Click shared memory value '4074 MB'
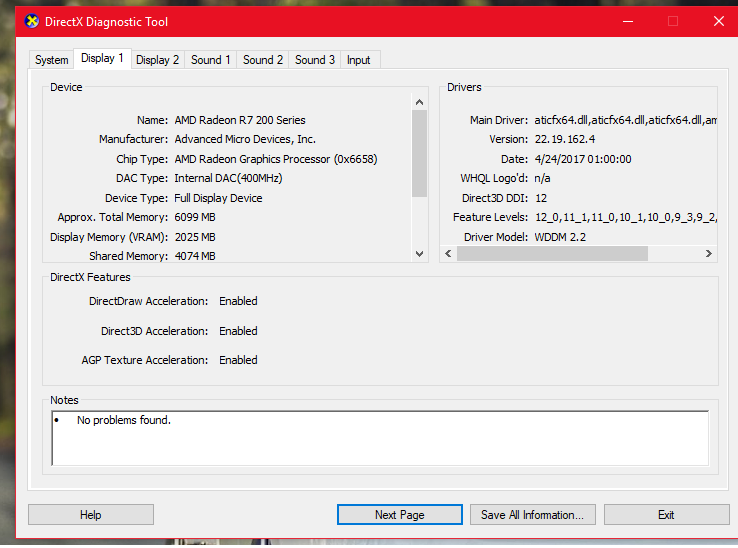The width and height of the screenshot is (738, 548). point(195,256)
